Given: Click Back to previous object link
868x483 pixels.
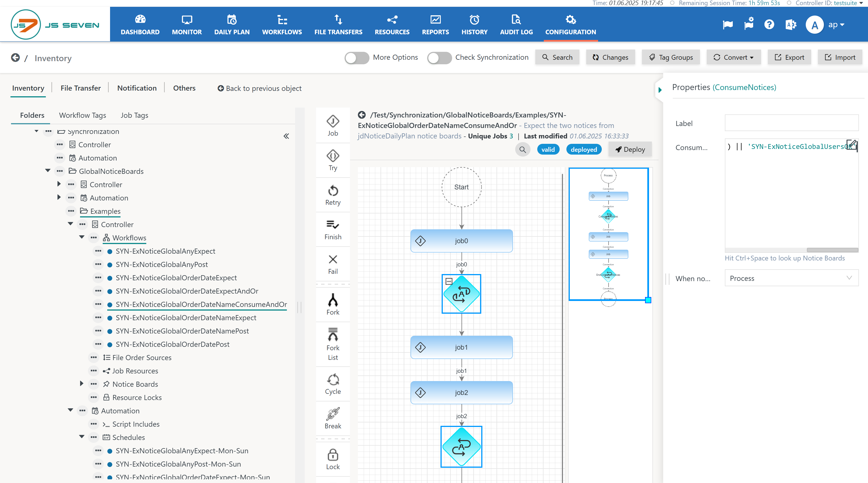Looking at the screenshot, I should 259,88.
